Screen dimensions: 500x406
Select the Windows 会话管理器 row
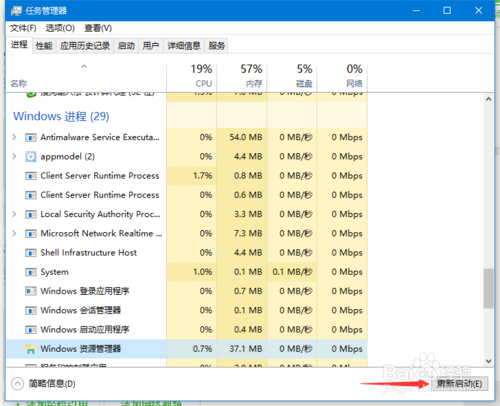[x=187, y=310]
